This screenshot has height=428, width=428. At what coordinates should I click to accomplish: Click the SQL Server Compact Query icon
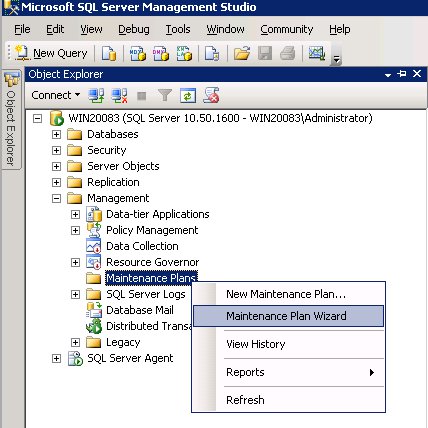click(x=212, y=53)
